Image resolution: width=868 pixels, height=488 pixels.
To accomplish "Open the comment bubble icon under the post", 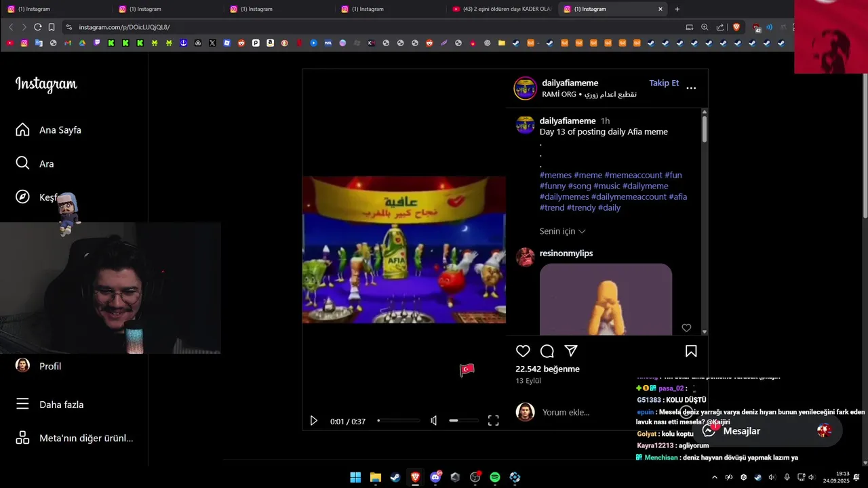I will 547,351.
